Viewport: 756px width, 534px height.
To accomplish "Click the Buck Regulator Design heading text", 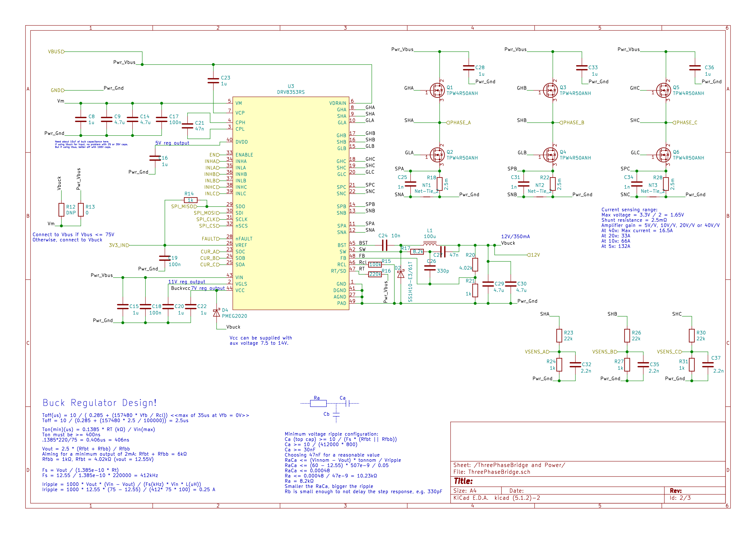I will 100,403.
